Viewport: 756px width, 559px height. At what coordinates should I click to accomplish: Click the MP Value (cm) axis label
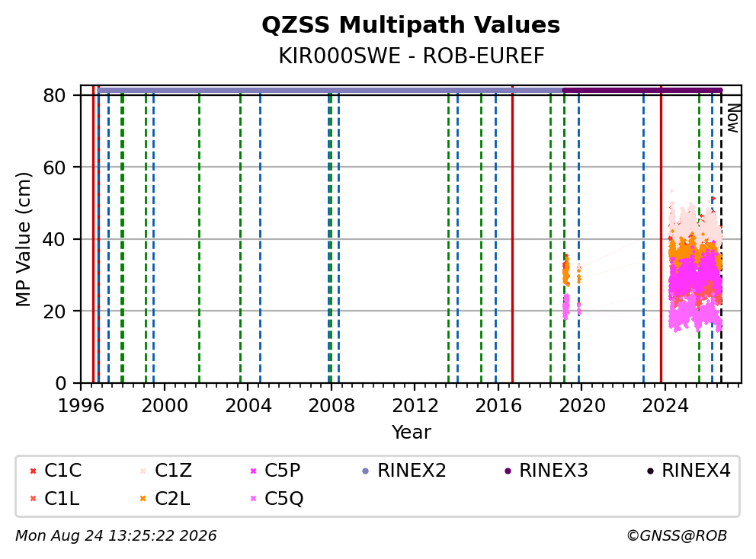23,239
